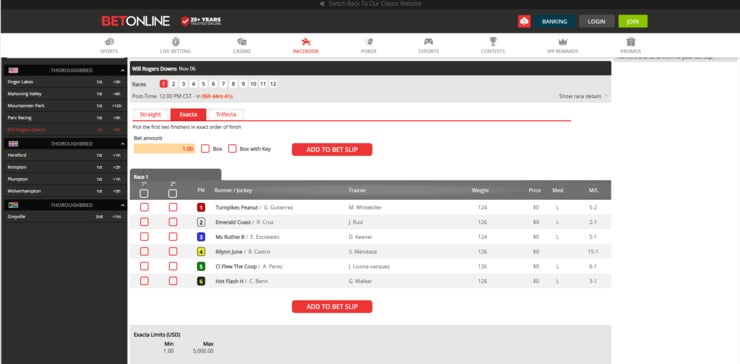Expand Show race details
The height and width of the screenshot is (364, 740).
click(583, 96)
